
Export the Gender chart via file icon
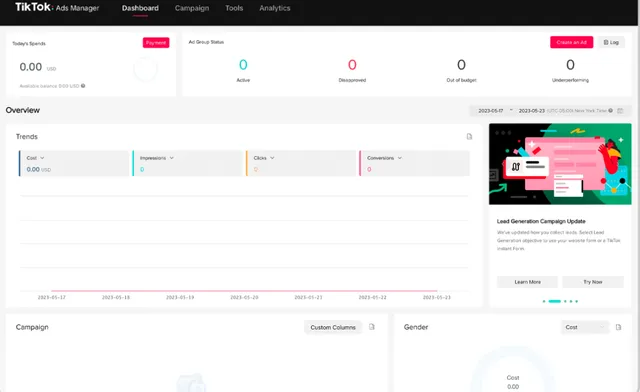point(618,327)
